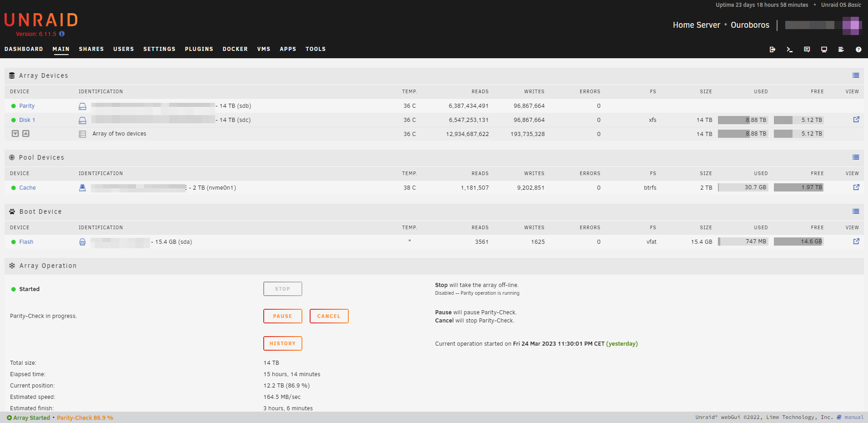Click Cache free space bar 1.97 TB

(x=798, y=187)
